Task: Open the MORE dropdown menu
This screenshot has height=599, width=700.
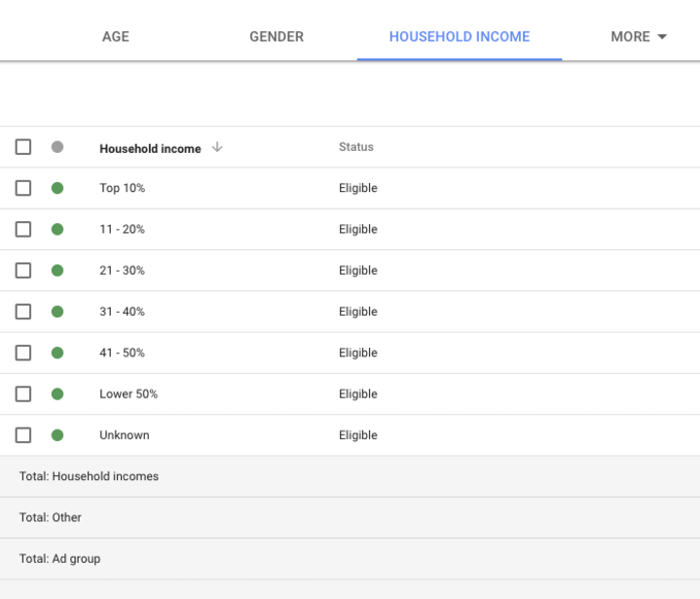Action: (x=639, y=37)
